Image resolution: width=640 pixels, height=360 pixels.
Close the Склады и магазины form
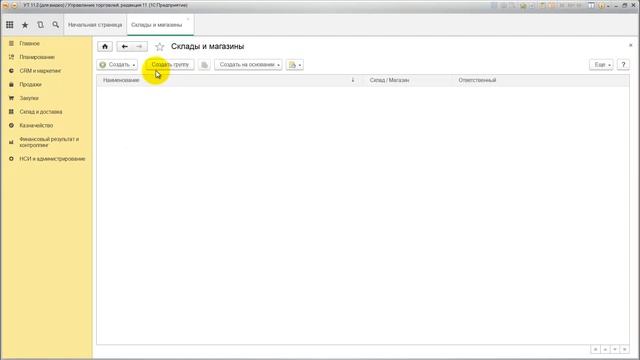[x=631, y=45]
